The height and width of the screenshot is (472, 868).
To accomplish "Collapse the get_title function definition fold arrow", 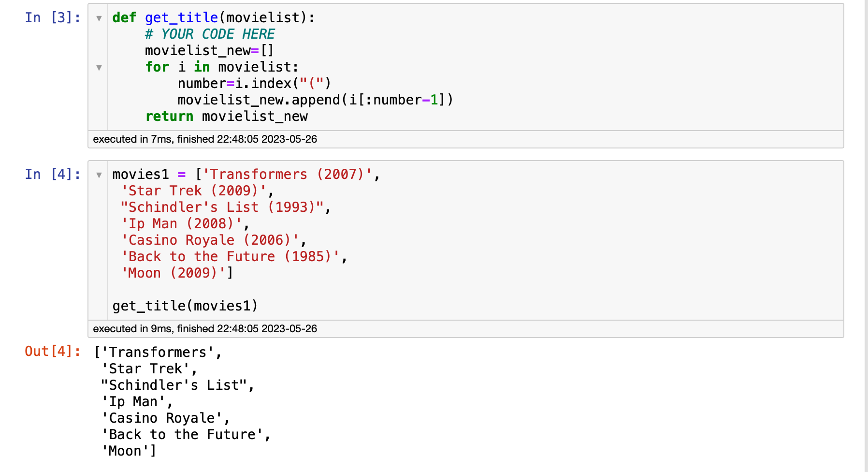I will 99,18.
